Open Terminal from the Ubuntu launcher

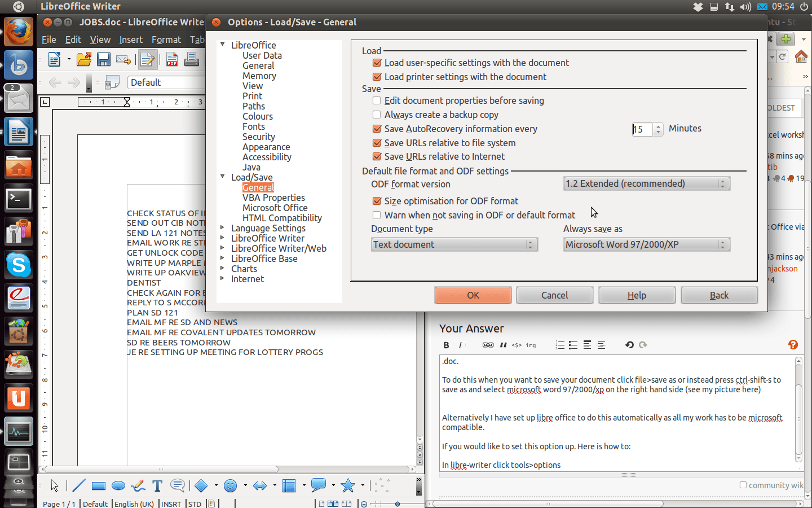tap(19, 199)
